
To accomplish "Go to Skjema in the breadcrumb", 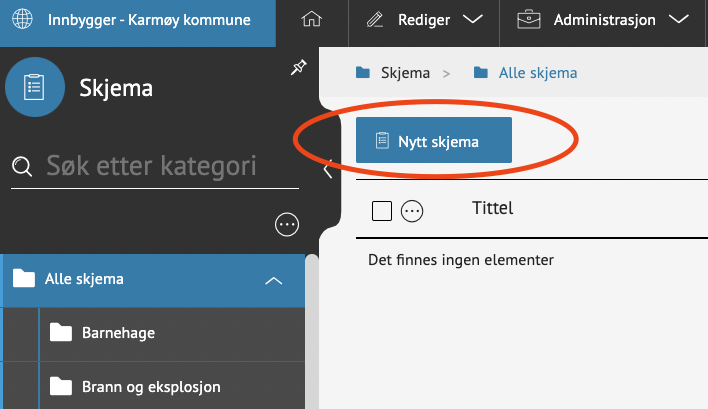I will 405,73.
